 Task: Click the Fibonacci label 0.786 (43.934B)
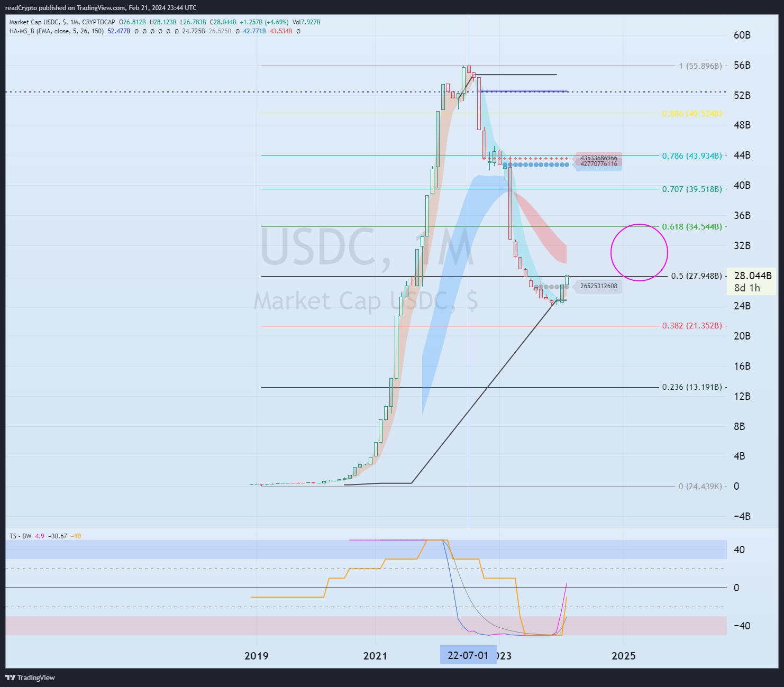click(x=692, y=156)
